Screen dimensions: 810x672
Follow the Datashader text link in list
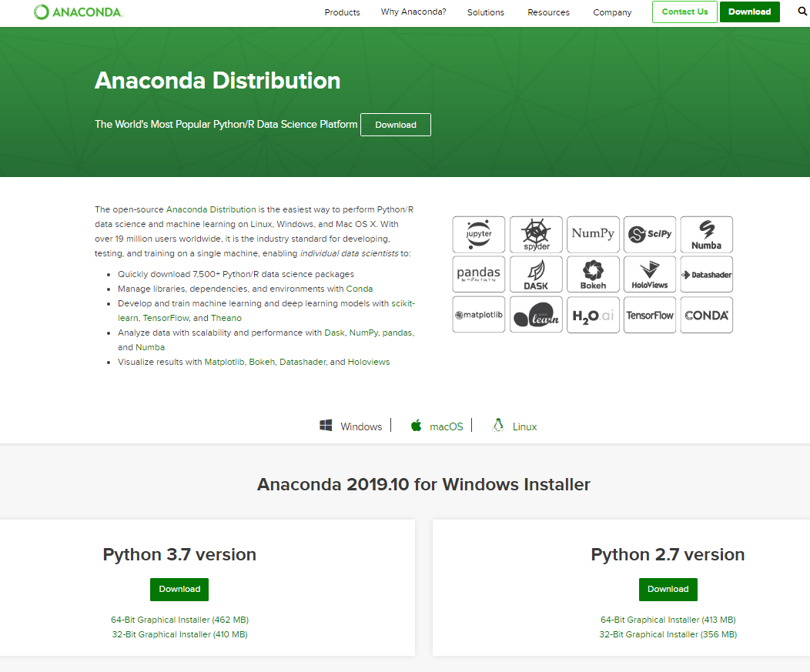[303, 362]
